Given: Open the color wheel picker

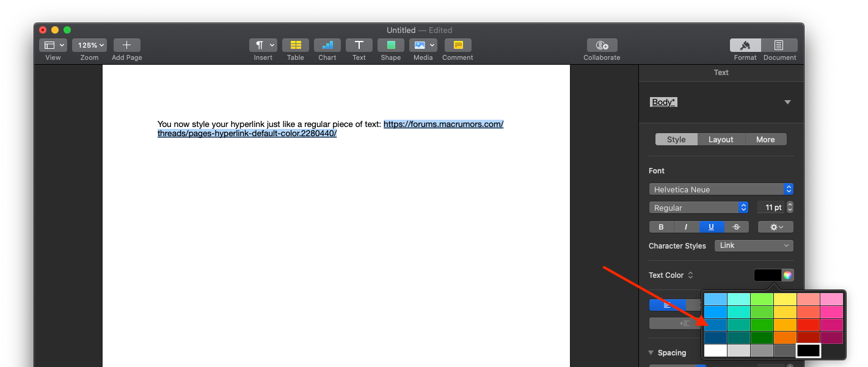Looking at the screenshot, I should [788, 275].
